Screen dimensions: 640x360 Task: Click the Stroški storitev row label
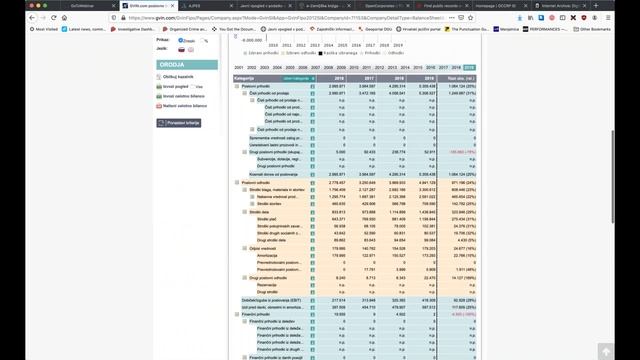(x=269, y=204)
